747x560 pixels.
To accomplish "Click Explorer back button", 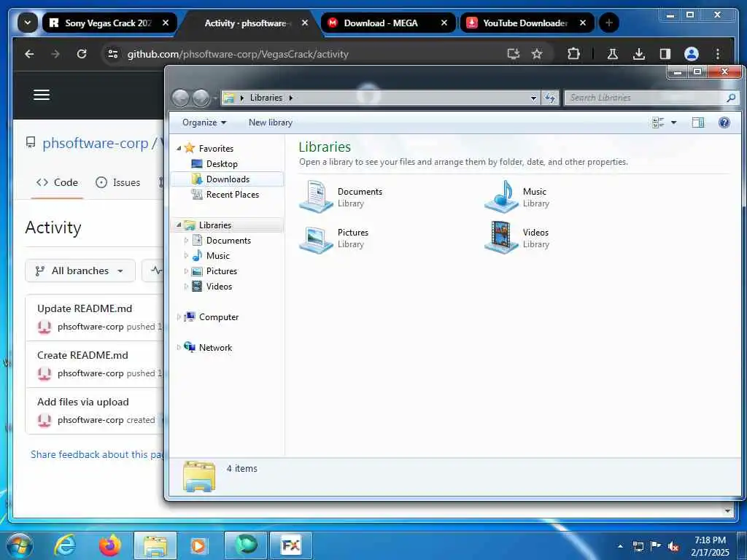I will pos(181,98).
